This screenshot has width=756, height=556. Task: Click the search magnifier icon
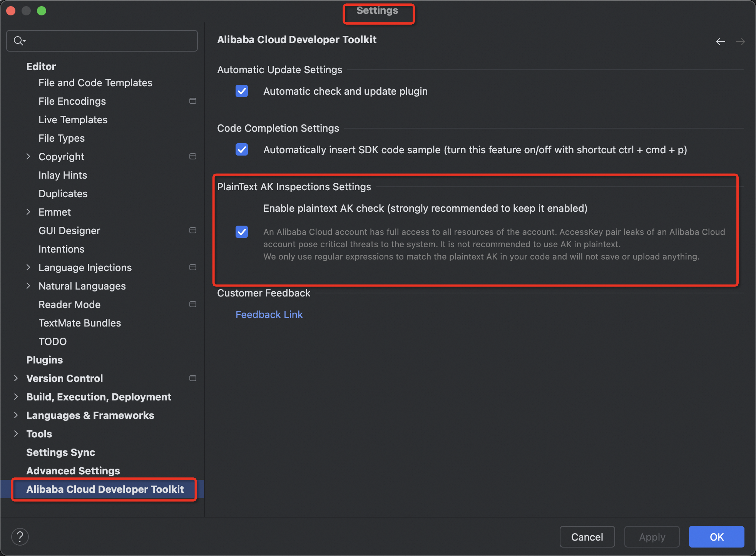point(19,40)
